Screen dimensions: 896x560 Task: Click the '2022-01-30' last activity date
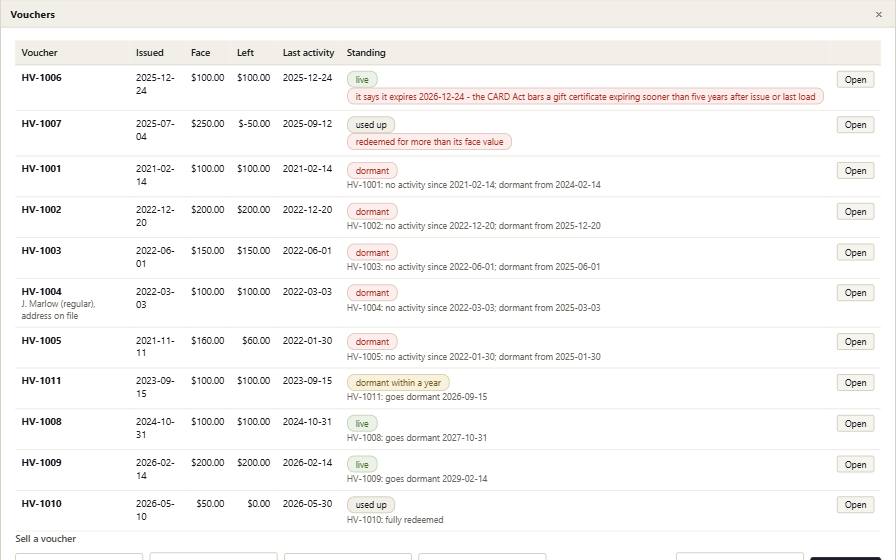307,341
